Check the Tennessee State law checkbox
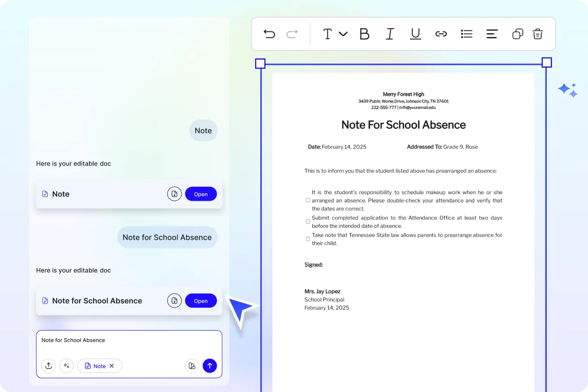Screen dimensions: 588x392 pyautogui.click(x=308, y=239)
